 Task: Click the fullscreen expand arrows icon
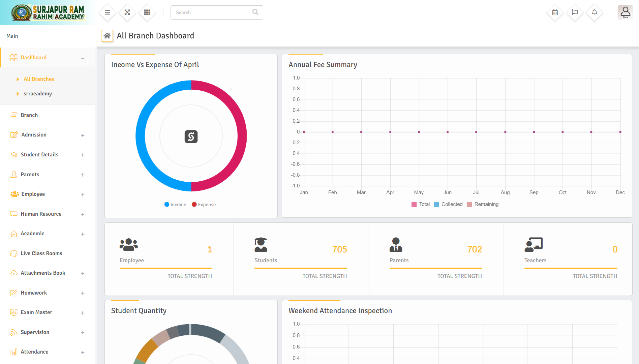click(x=127, y=12)
